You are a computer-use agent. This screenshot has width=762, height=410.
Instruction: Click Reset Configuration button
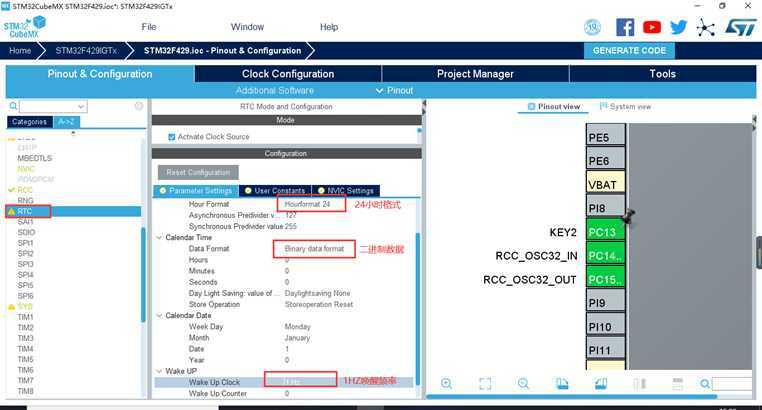click(x=198, y=172)
